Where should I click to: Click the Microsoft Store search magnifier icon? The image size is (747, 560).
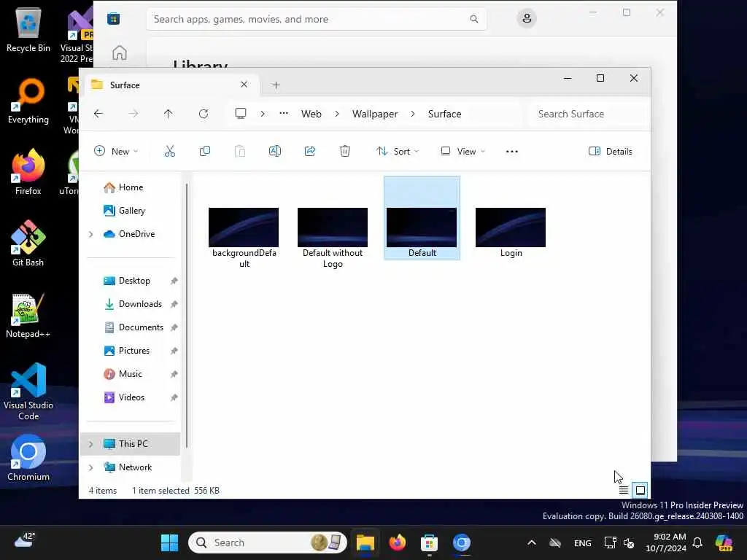pos(474,19)
